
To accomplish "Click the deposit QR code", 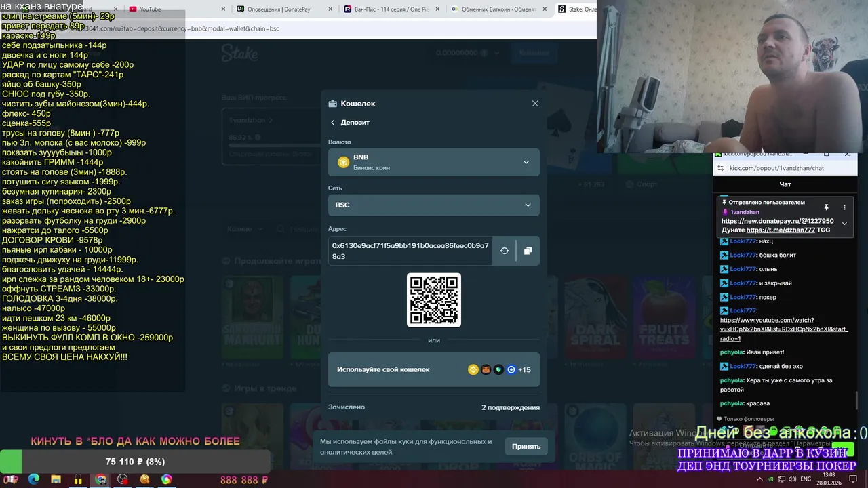I will coord(434,300).
